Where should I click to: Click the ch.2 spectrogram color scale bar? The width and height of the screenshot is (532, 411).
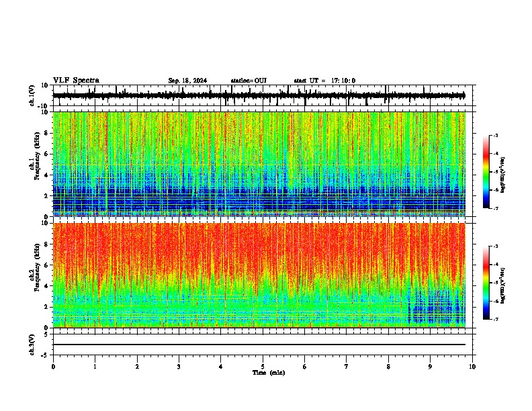[486, 283]
